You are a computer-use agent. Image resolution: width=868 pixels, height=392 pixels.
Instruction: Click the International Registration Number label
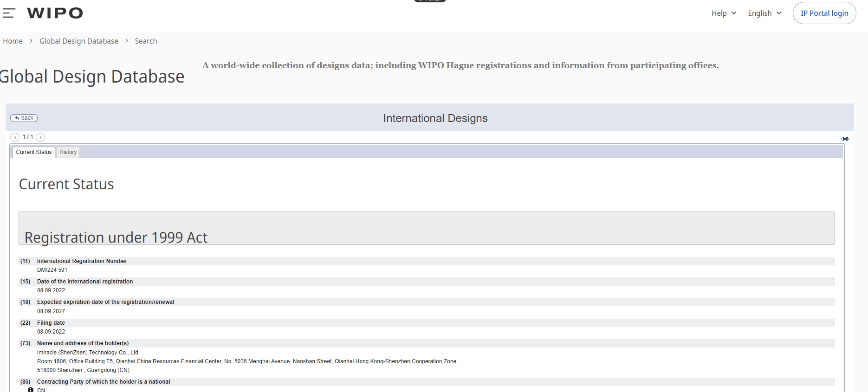point(82,261)
